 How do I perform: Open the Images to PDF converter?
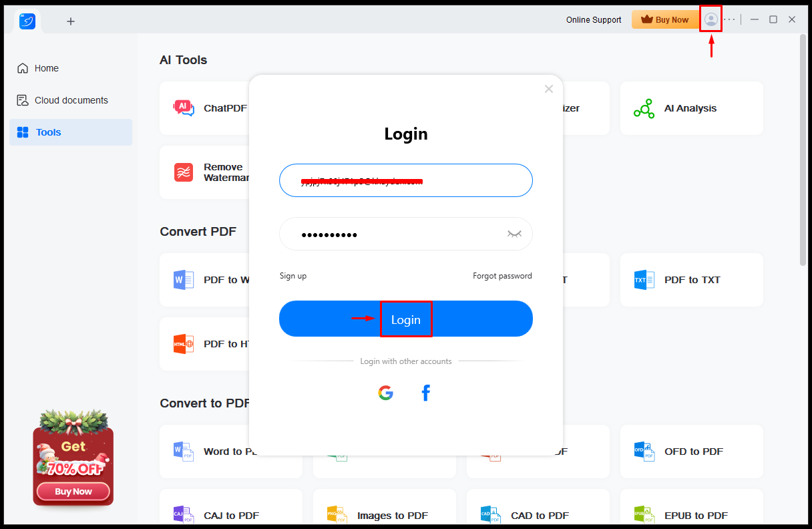385,516
